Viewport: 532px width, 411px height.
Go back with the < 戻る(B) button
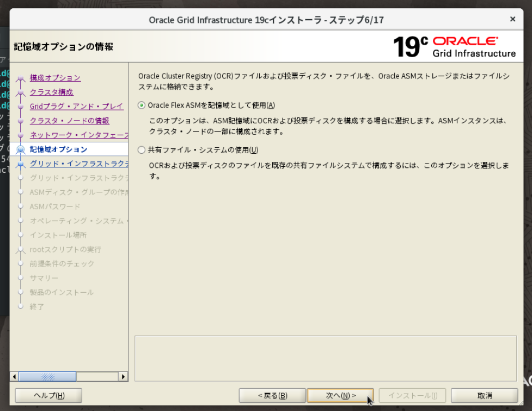click(272, 395)
